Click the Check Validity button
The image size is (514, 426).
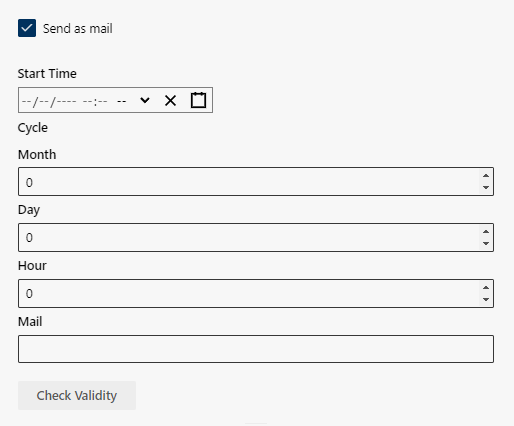pos(77,396)
